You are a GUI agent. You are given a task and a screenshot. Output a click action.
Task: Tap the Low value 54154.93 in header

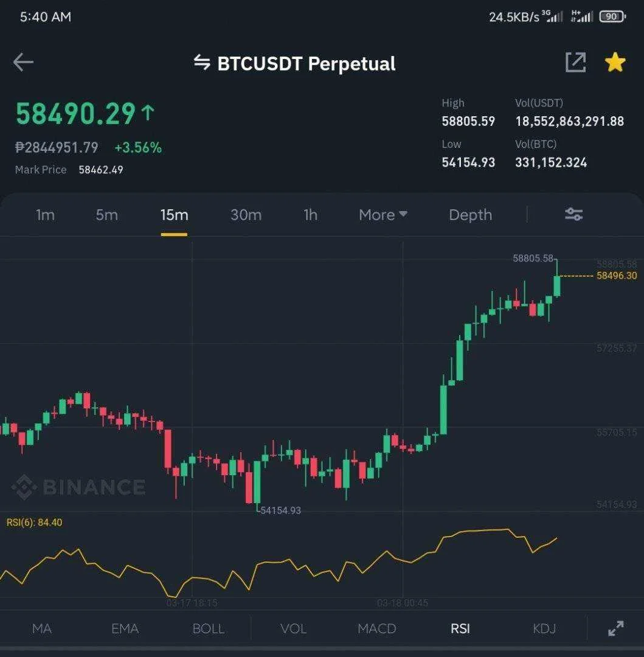coord(468,162)
